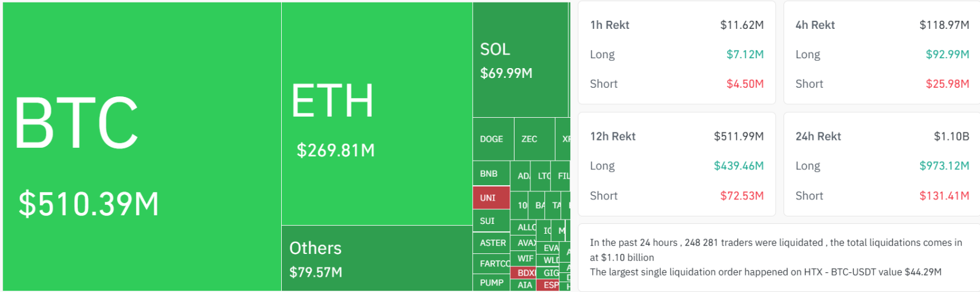Click the 12h Long value $439.46M

point(739,166)
